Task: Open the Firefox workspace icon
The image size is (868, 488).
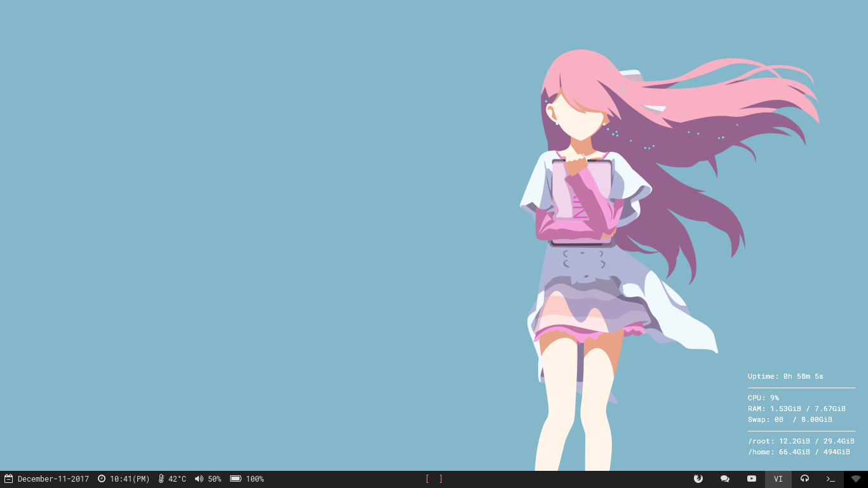Action: 698,479
